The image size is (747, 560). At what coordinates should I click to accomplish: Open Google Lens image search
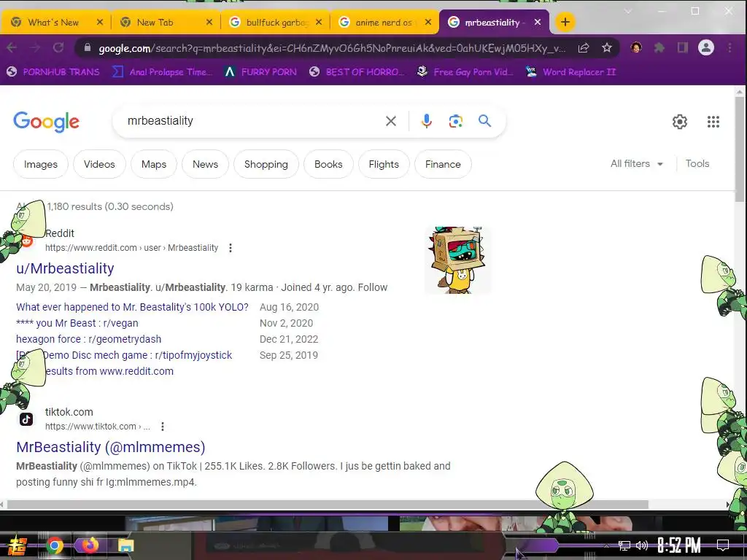click(x=455, y=121)
